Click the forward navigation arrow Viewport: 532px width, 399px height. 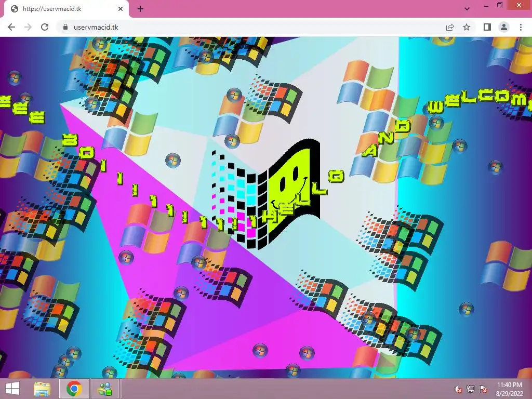(x=28, y=27)
